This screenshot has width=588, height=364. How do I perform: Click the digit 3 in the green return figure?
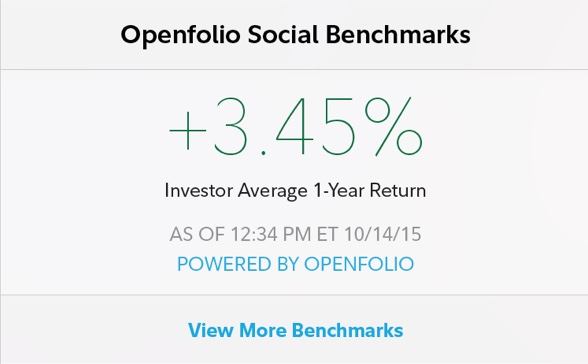click(x=230, y=126)
